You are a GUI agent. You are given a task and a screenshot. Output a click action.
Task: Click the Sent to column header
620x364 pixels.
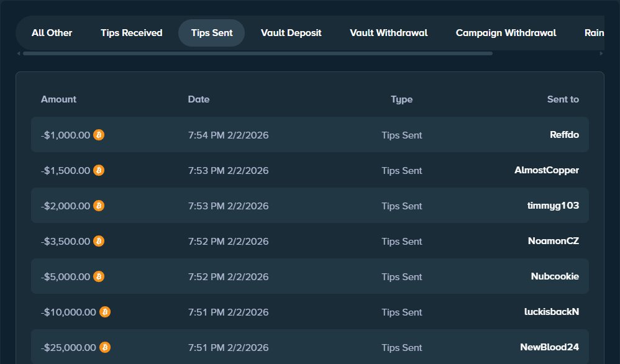(563, 99)
